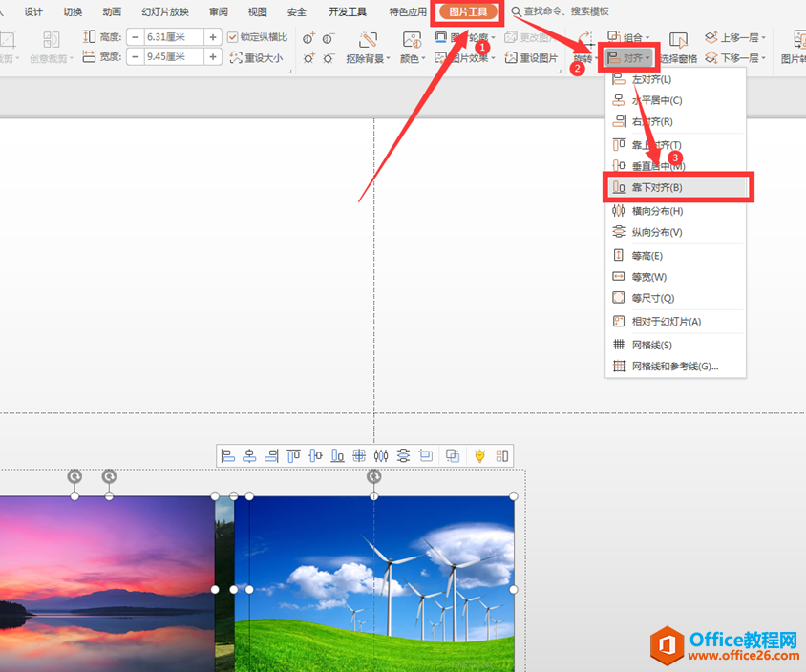Toggle 网格线 gridlines in the align menu

(x=651, y=345)
